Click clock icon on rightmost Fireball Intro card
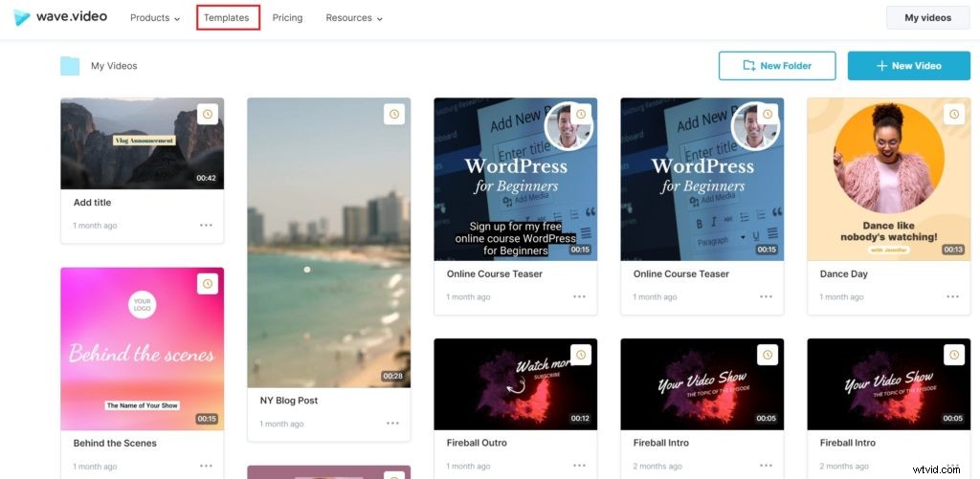980x479 pixels. coord(954,355)
